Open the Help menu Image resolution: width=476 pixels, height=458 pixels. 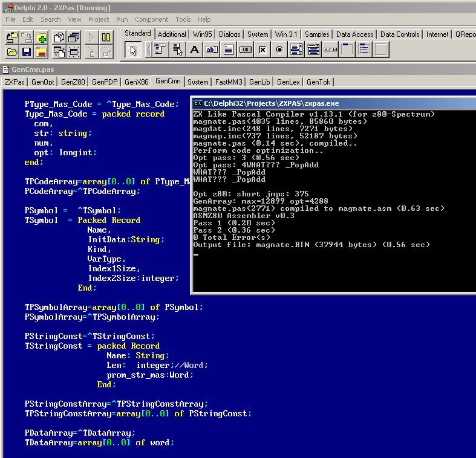coord(204,19)
